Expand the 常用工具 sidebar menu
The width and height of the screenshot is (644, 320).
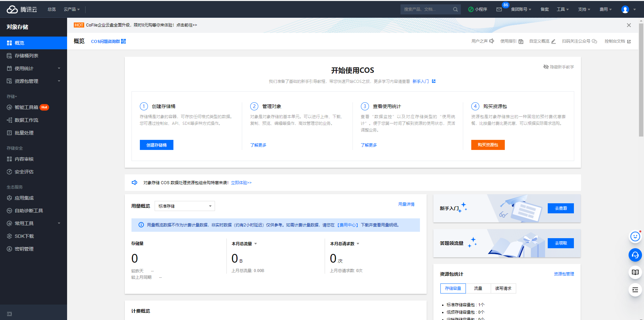34,223
